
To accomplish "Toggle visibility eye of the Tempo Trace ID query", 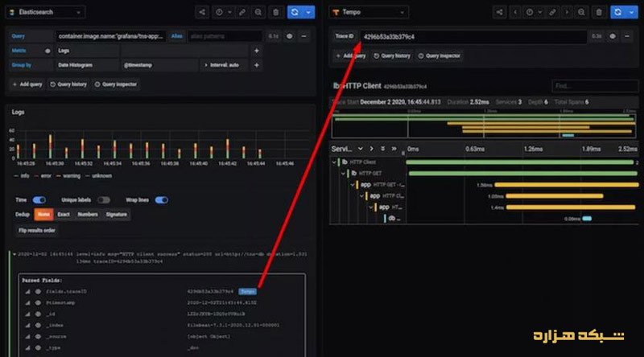I will point(613,36).
